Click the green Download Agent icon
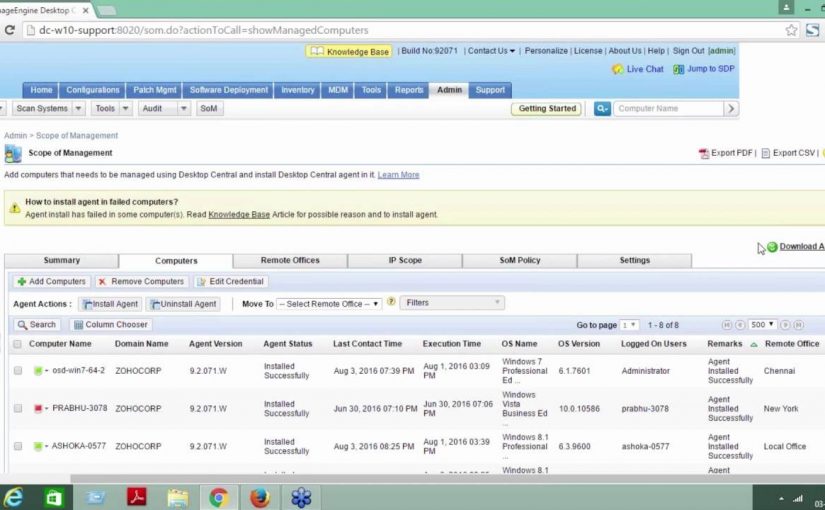 click(x=772, y=246)
